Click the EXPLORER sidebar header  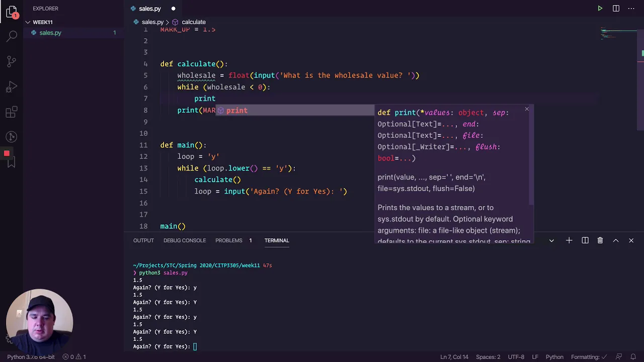(45, 9)
